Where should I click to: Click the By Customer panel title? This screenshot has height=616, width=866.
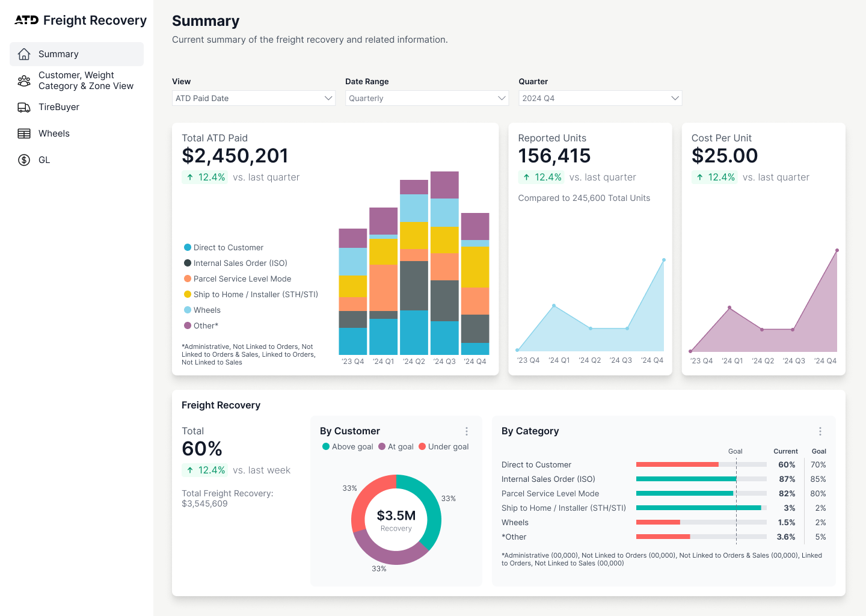pos(350,431)
